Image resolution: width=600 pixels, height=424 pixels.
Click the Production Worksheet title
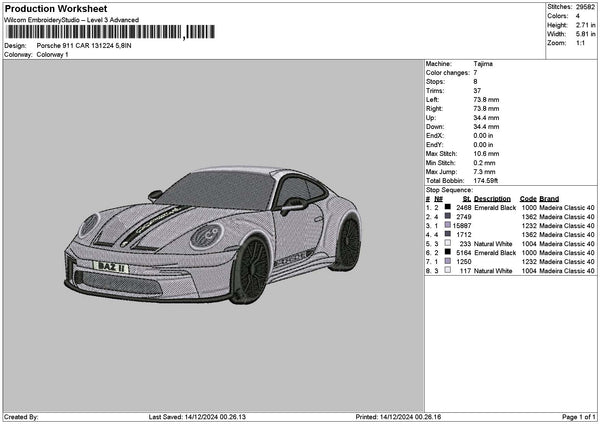tap(55, 8)
